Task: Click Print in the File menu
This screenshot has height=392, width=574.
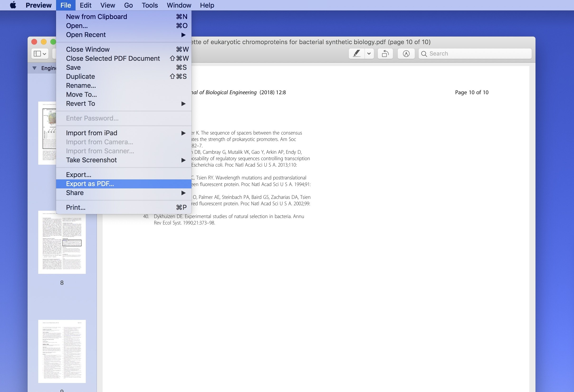Action: click(x=76, y=207)
